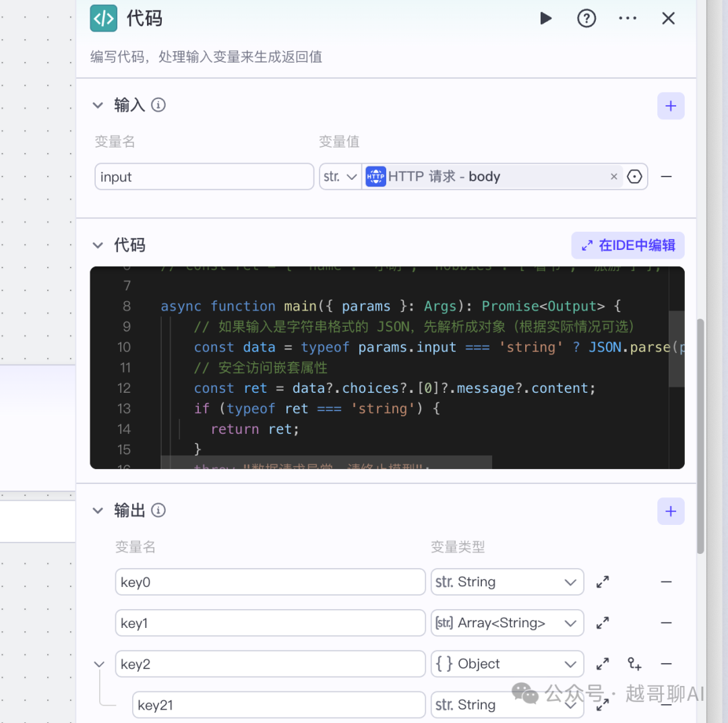Screen dimensions: 728x723
Task: Open Array<String> type dropdown for key1
Action: click(x=507, y=623)
